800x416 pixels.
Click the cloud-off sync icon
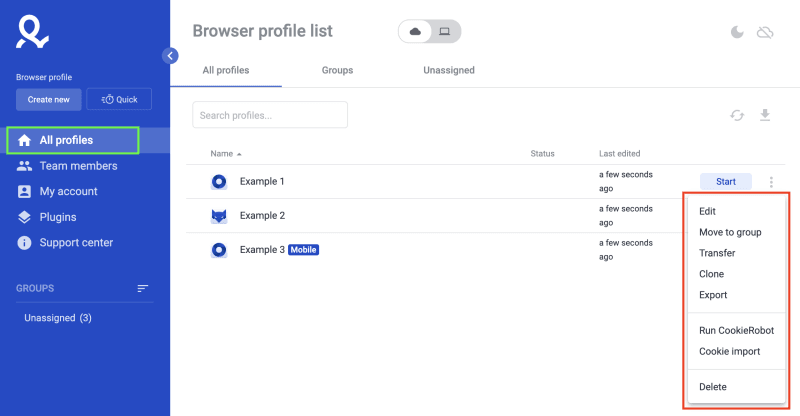point(765,33)
